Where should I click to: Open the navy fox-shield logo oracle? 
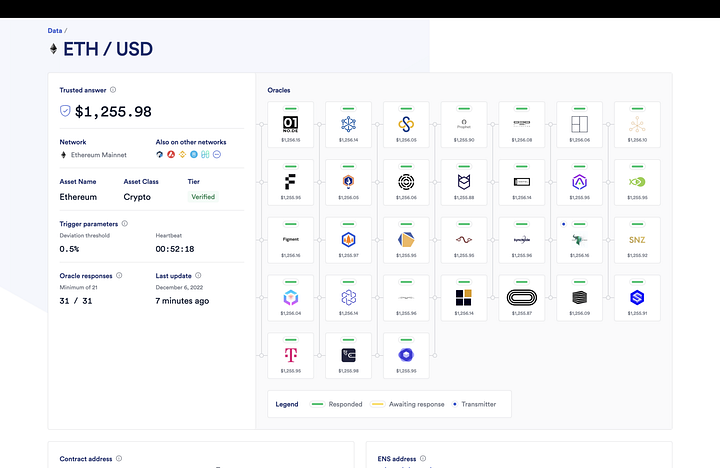(464, 182)
